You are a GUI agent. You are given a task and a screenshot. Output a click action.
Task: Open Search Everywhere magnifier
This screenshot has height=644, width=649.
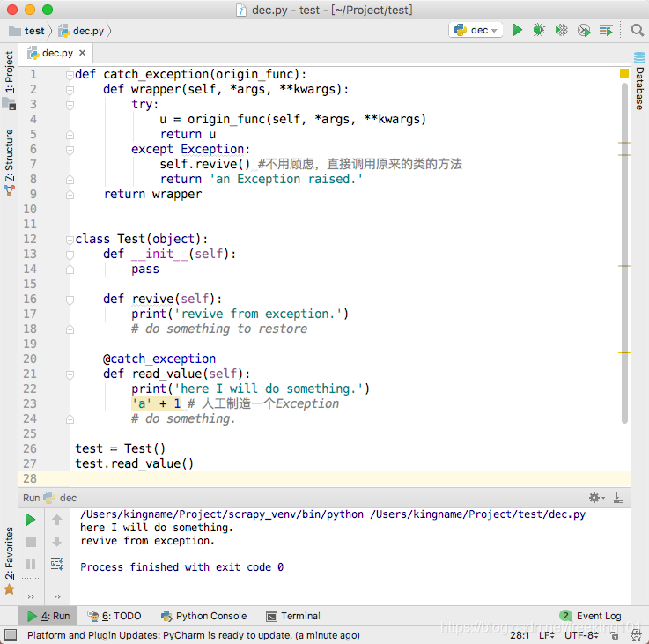point(638,30)
